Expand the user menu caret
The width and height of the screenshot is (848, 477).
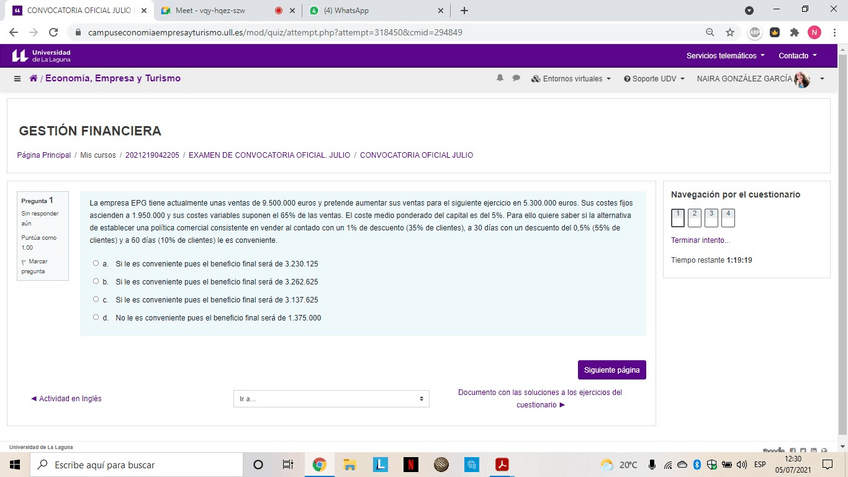822,79
